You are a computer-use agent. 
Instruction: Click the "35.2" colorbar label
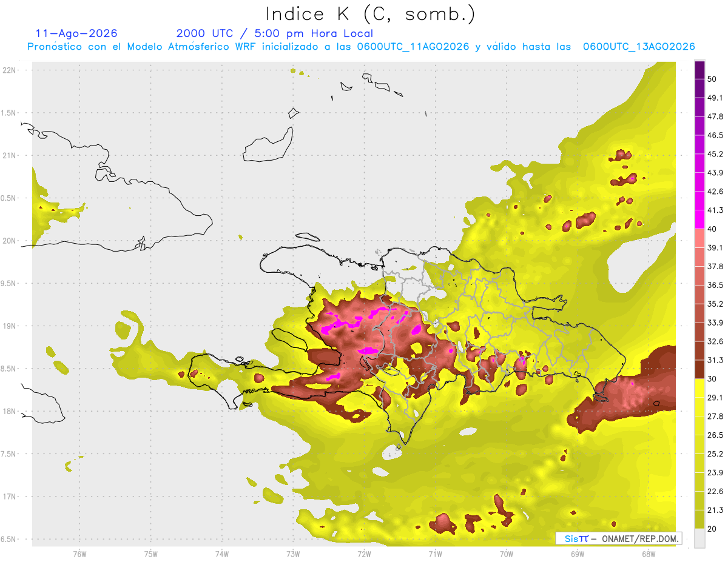(x=715, y=304)
